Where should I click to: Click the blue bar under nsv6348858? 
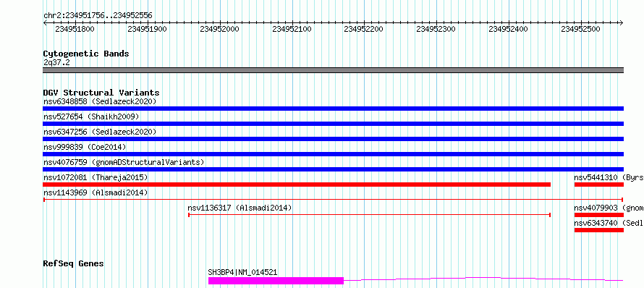point(333,109)
